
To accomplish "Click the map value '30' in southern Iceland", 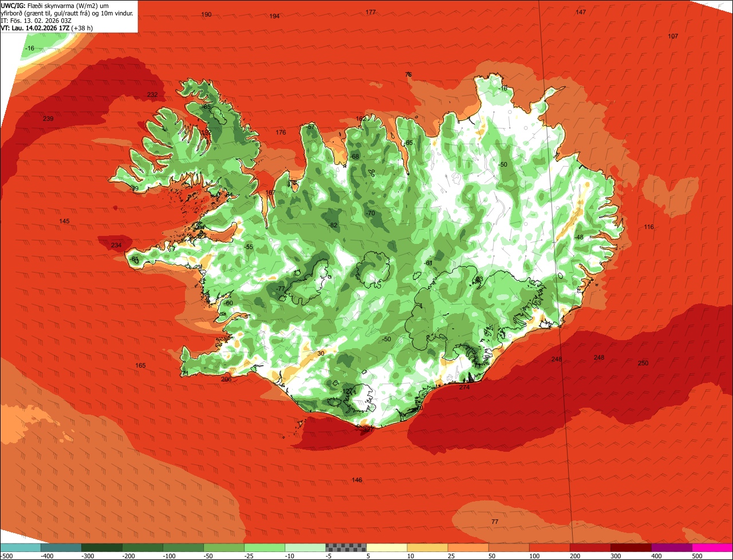I will [x=321, y=353].
